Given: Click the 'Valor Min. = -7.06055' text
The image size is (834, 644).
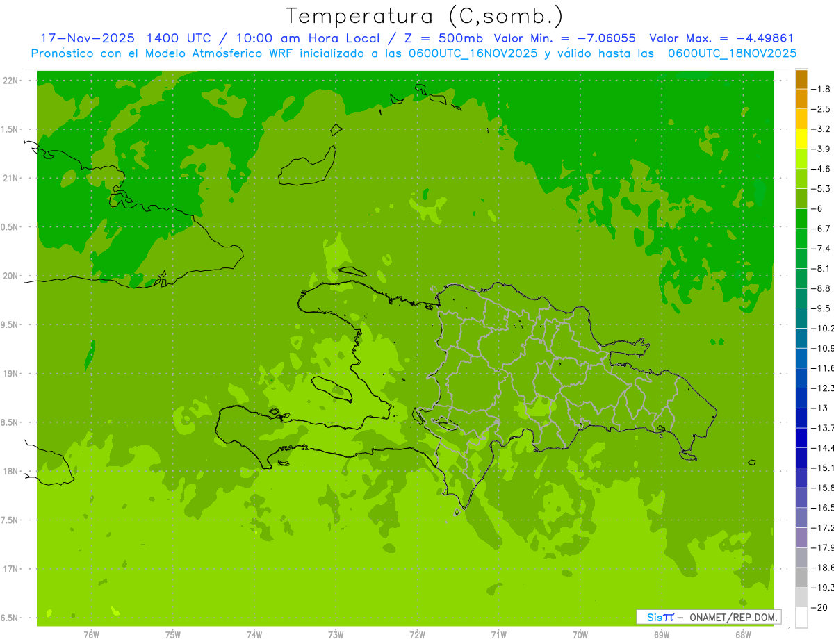Looking at the screenshot, I should coord(564,38).
